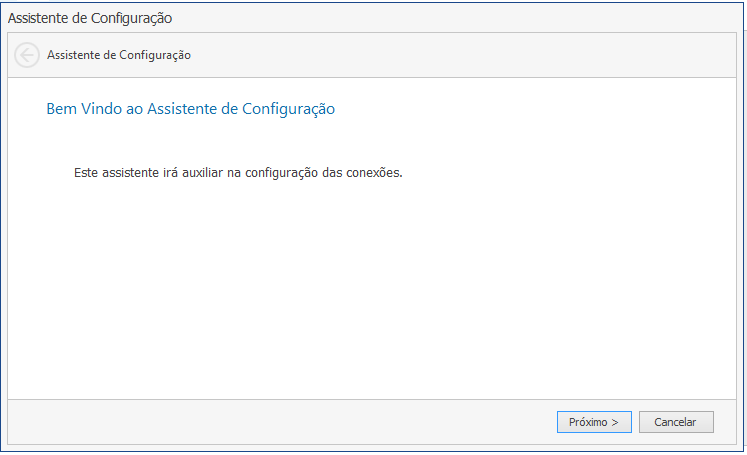Click the circular back arrow icon

27,55
